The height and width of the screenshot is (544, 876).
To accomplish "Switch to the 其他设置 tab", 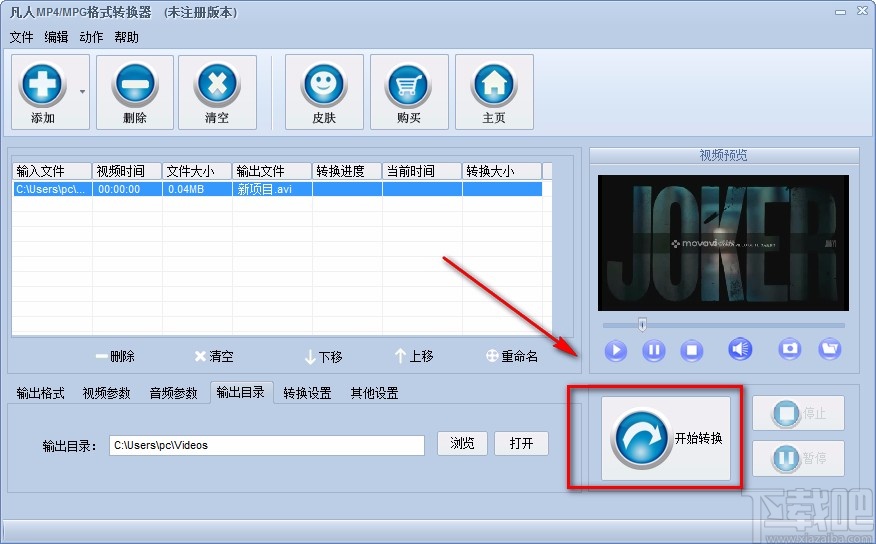I will point(374,393).
